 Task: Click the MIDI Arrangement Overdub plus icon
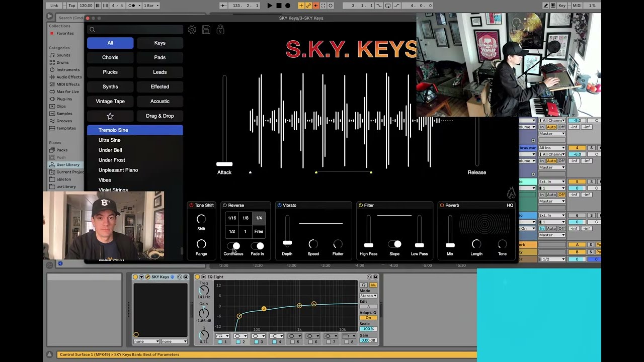point(301,6)
